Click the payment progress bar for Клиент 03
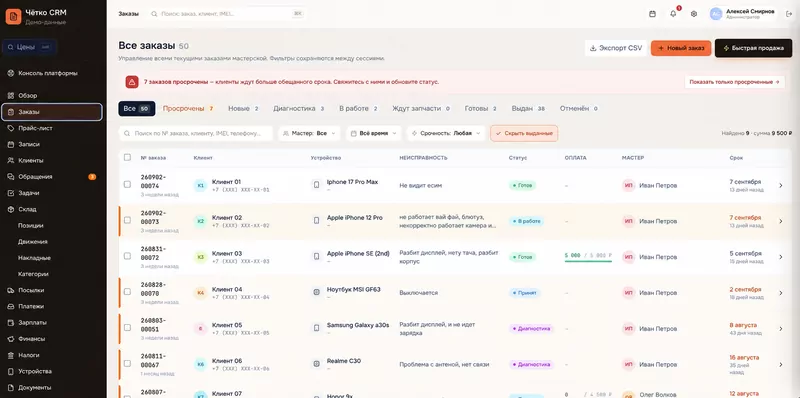The width and height of the screenshot is (800, 398). (x=588, y=261)
